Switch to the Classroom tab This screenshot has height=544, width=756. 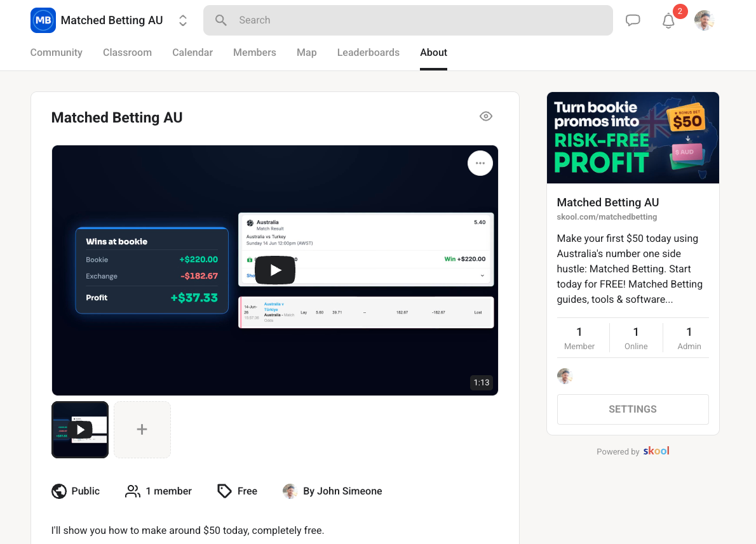click(127, 53)
